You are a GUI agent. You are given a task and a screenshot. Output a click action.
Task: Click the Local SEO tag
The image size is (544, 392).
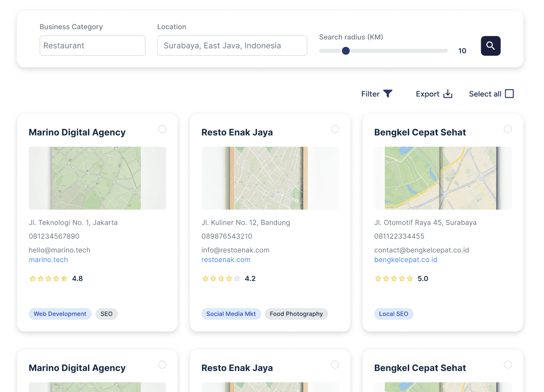click(393, 314)
